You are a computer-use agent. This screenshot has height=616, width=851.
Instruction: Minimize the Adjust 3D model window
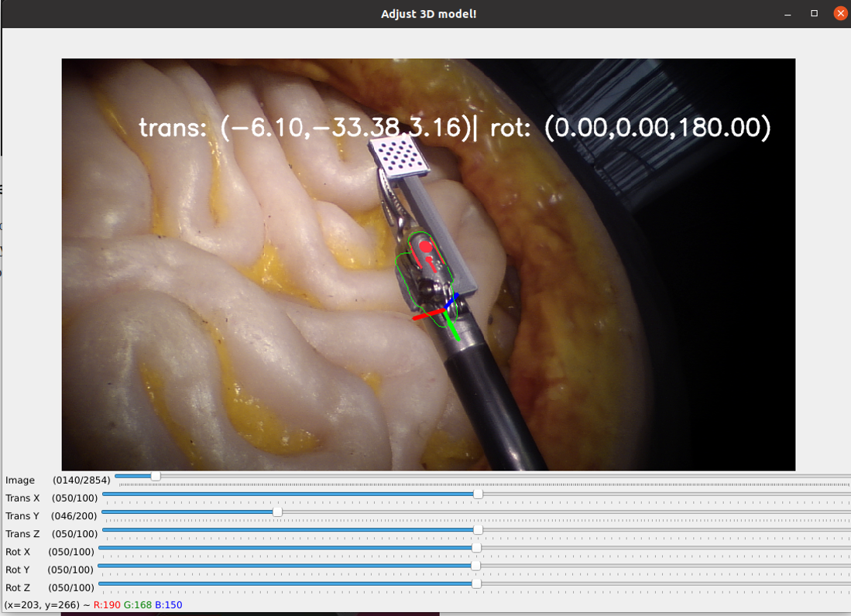(x=788, y=14)
